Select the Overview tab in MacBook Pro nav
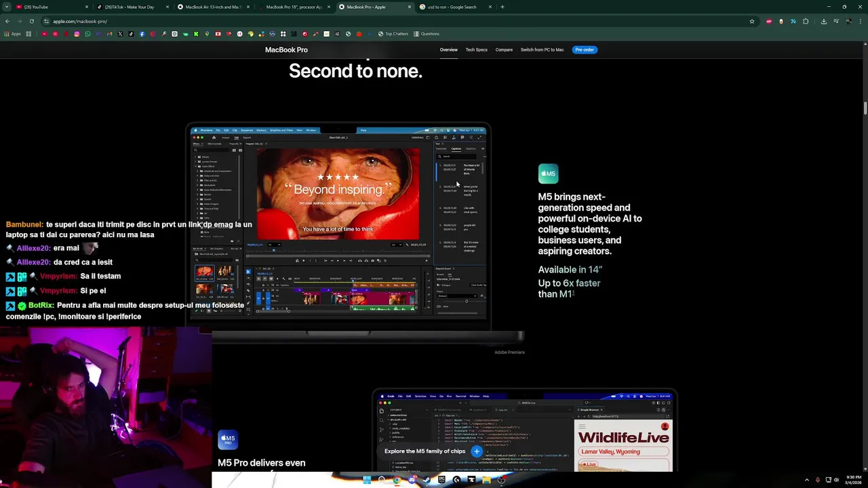868x488 pixels. point(448,49)
